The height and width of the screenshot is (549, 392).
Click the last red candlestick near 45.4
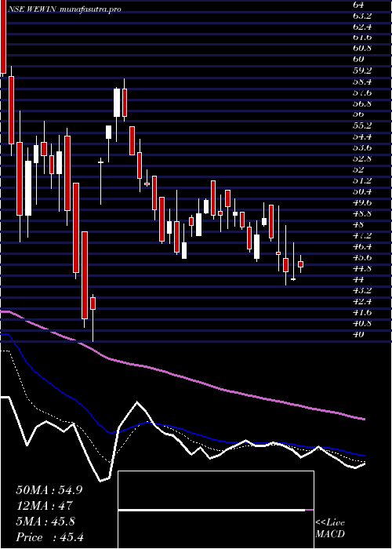(x=300, y=264)
